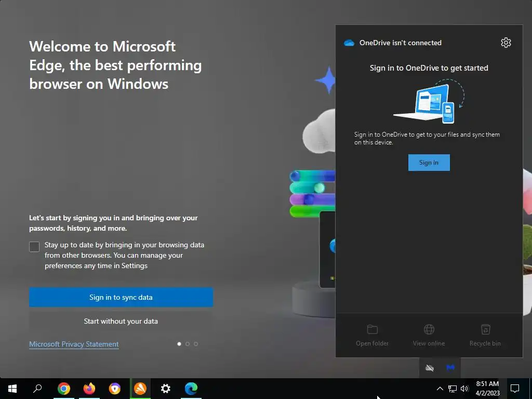This screenshot has height=399, width=532.
Task: Launch Firefox from taskbar
Action: (89, 389)
